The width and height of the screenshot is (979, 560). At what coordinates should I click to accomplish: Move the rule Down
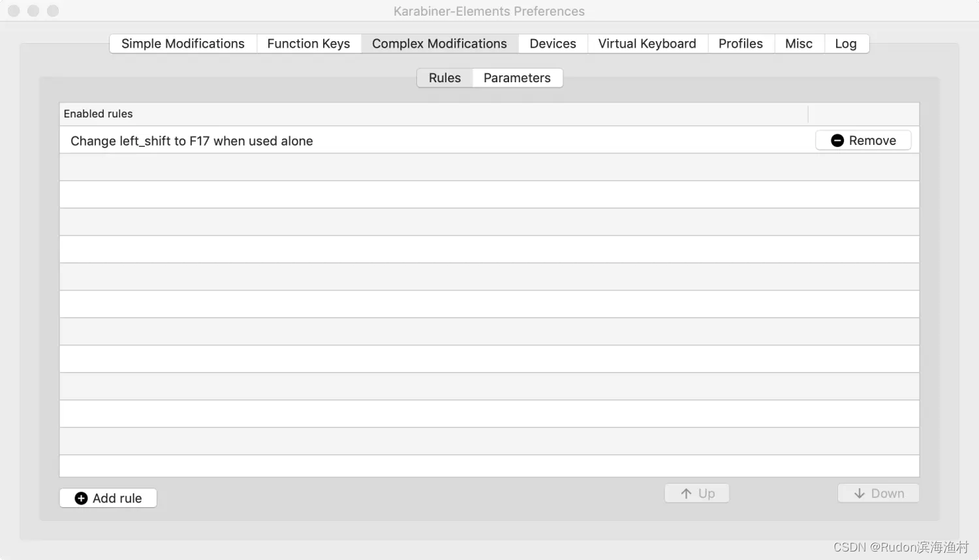(878, 493)
